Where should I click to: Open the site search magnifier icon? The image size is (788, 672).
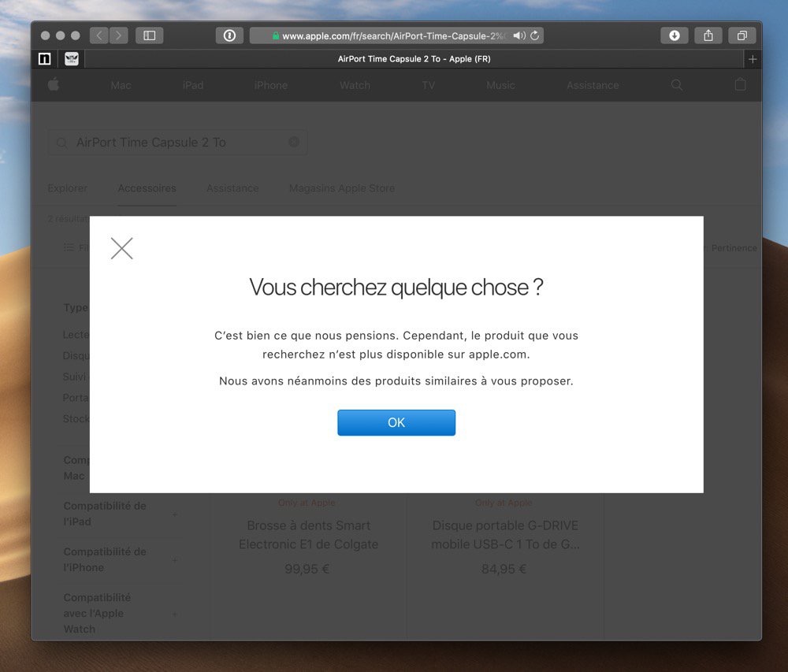click(x=677, y=85)
